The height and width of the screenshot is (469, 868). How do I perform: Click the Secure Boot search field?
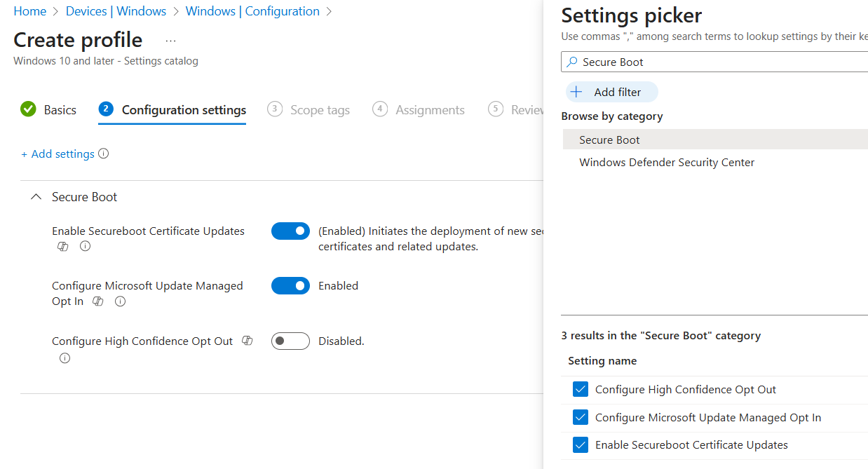point(715,62)
